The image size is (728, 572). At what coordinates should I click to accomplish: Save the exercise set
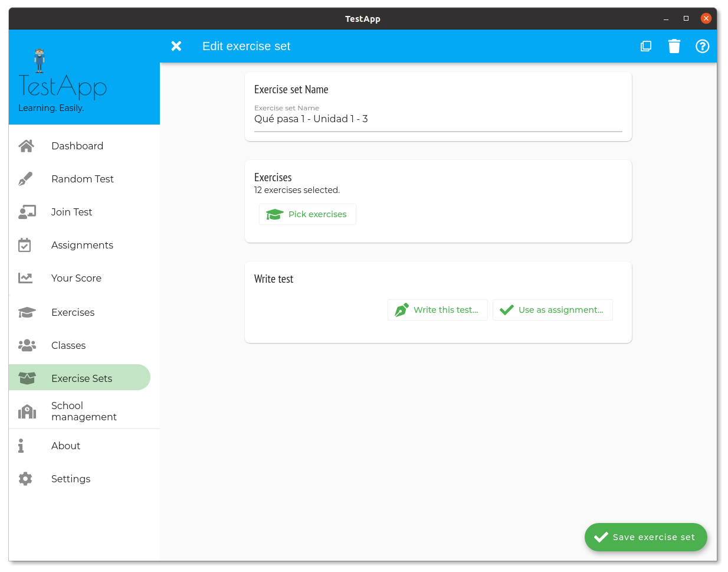pyautogui.click(x=645, y=537)
